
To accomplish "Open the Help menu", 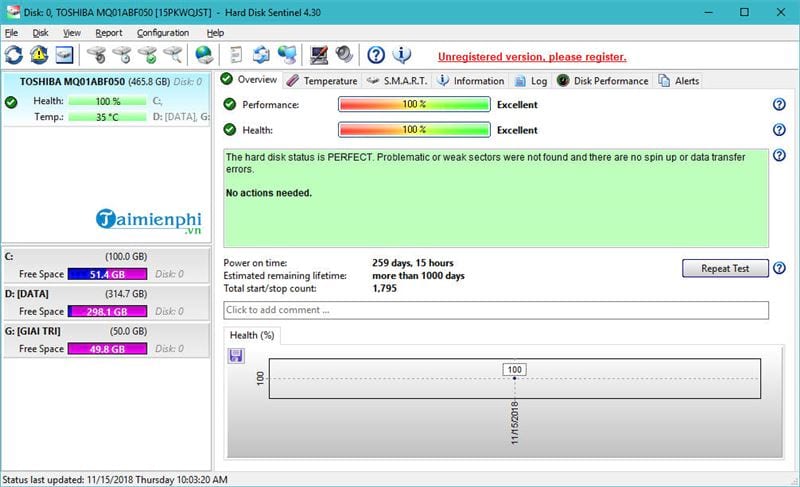I will (x=215, y=33).
